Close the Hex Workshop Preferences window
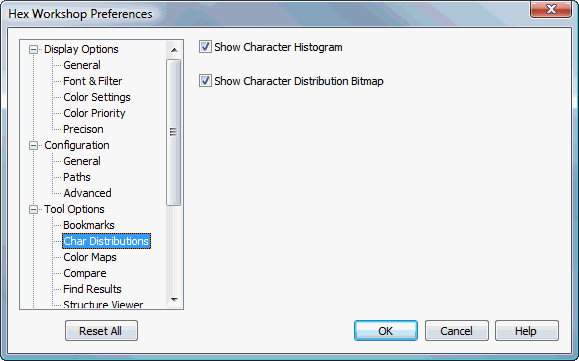The height and width of the screenshot is (361, 579). pos(551,9)
